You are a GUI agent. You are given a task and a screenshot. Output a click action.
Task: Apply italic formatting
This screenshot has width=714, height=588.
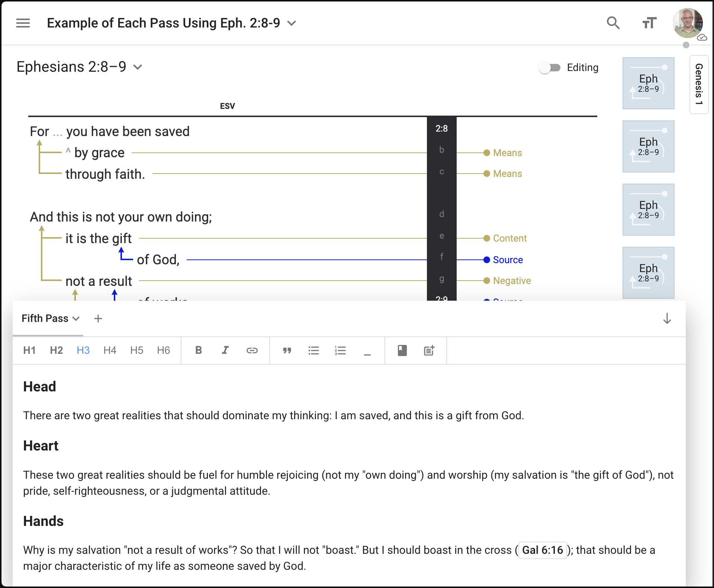tap(225, 350)
